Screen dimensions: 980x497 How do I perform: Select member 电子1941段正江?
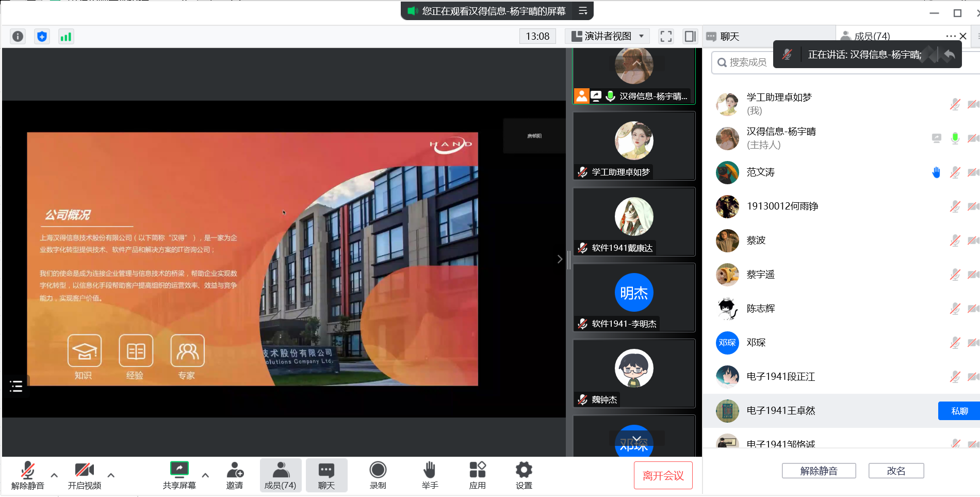841,377
